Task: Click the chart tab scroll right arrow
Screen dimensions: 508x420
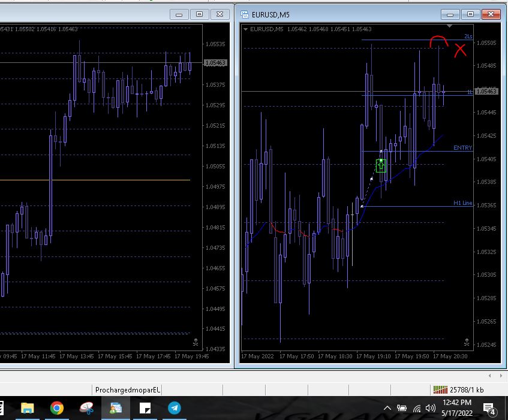Action: 501,376
